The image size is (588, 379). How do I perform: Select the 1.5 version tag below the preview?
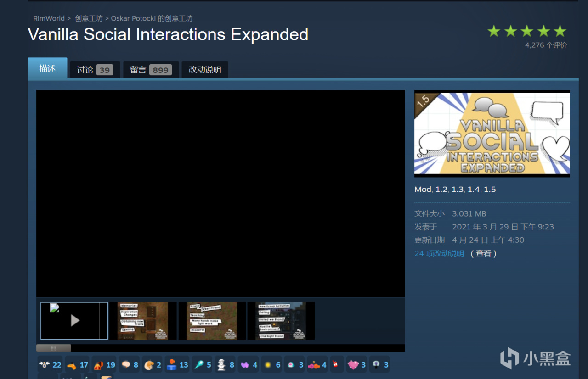(x=490, y=189)
